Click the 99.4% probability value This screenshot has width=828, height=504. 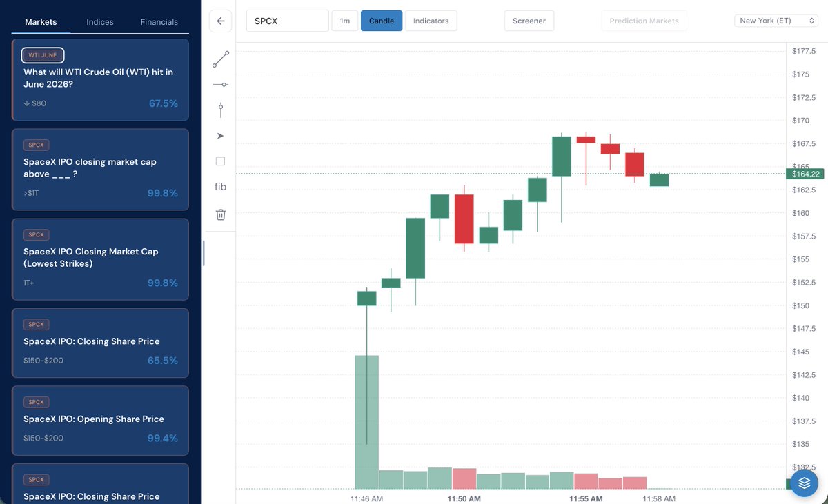163,438
